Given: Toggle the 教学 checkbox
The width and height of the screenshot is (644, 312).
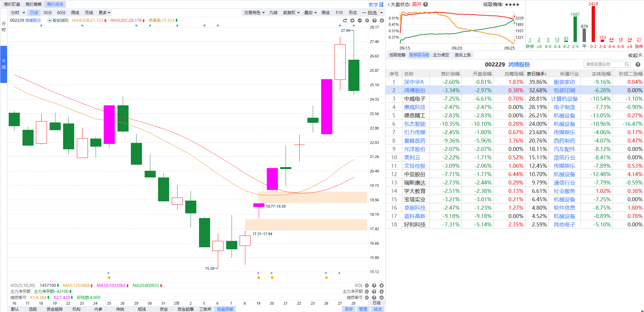Looking at the screenshot, I should click(381, 4).
